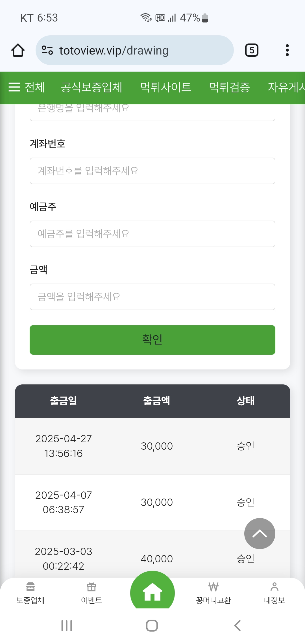The image size is (305, 644).
Task: Switch to the 먹튀사이트 tab
Action: (x=166, y=87)
